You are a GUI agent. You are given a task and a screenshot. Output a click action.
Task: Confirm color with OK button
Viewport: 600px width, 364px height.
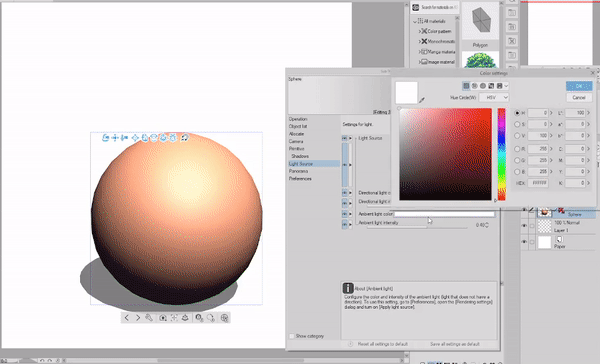point(579,86)
